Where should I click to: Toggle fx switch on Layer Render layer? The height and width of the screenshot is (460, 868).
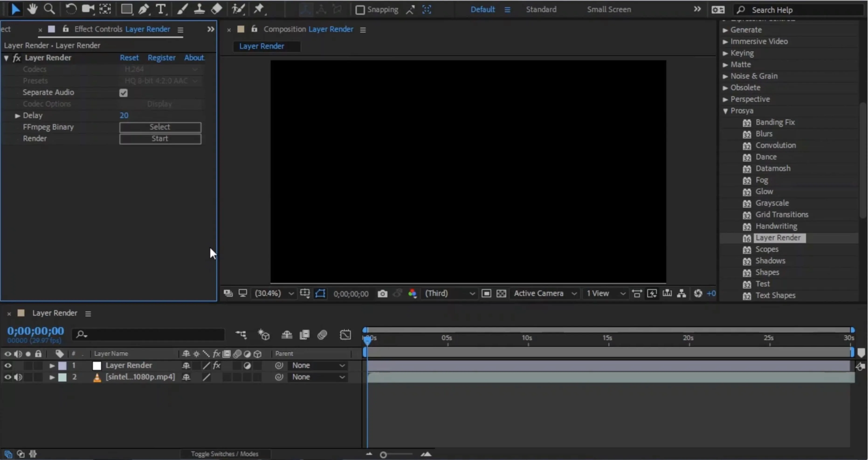click(x=217, y=365)
